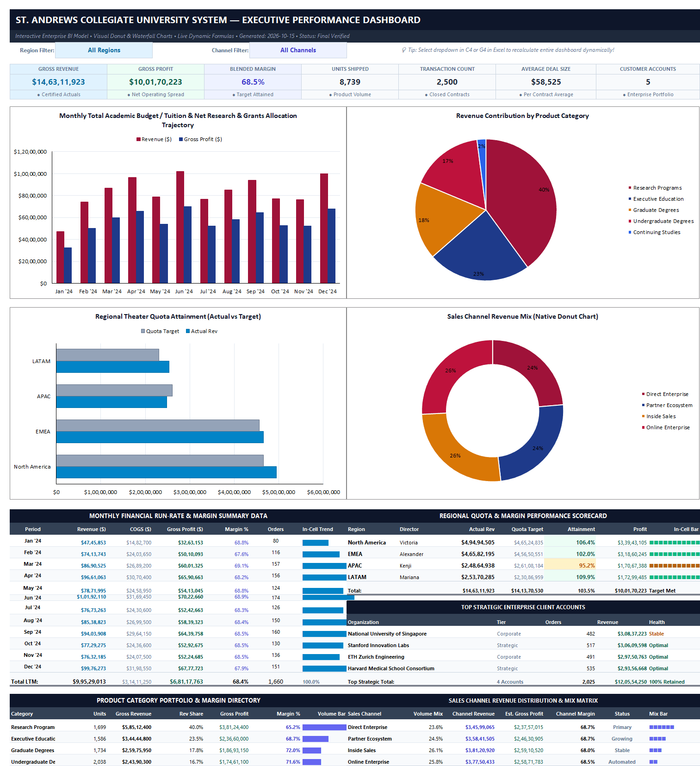Select the EMEA quota target bar
The width and height of the screenshot is (700, 766).
[x=158, y=426]
